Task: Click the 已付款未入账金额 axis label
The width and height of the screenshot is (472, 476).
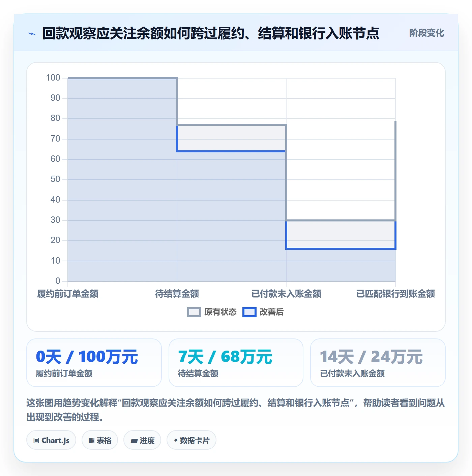Action: (x=286, y=294)
